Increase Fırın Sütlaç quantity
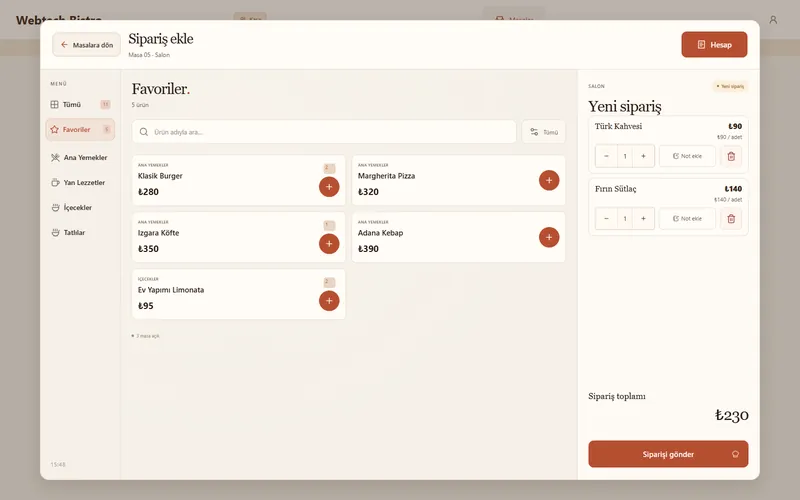 643,218
